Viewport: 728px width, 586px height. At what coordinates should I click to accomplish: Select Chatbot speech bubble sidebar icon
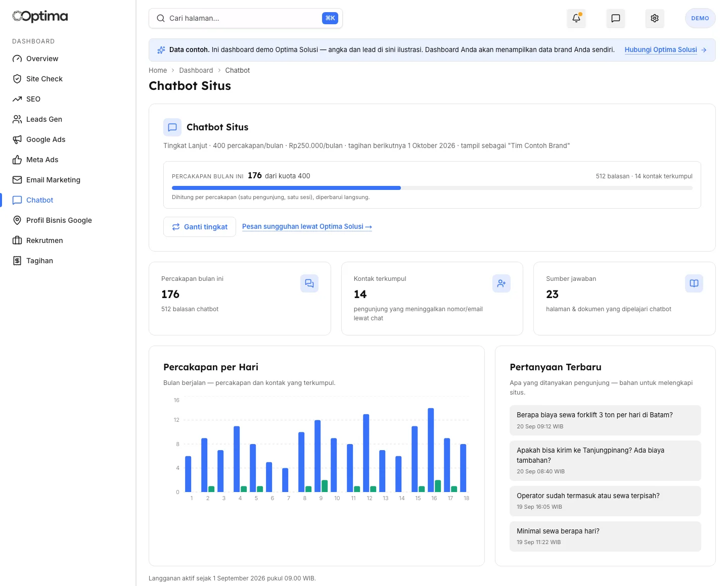[17, 200]
